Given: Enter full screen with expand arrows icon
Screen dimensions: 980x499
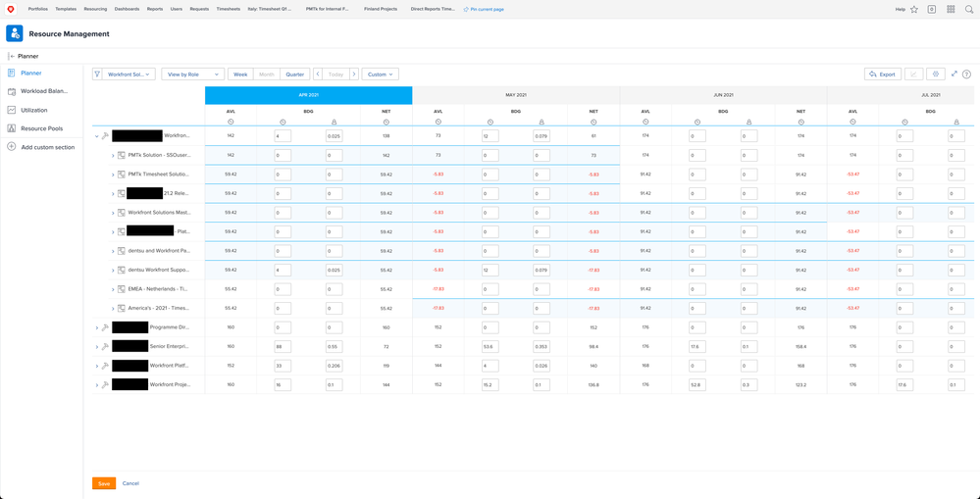Looking at the screenshot, I should tap(954, 75).
